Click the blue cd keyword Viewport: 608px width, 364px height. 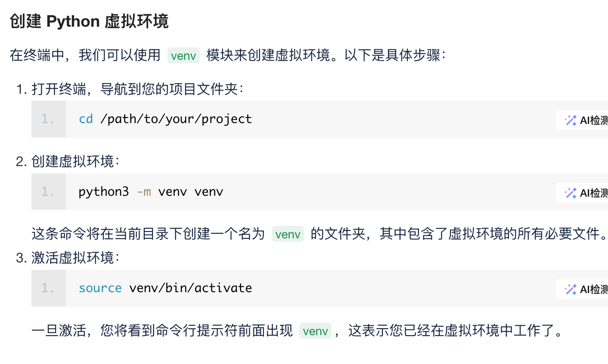point(86,119)
